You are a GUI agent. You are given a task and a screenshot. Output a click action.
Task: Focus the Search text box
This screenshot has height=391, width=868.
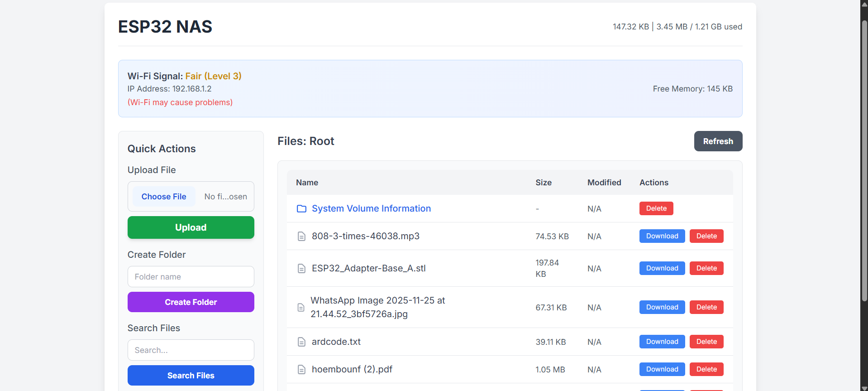tap(191, 350)
